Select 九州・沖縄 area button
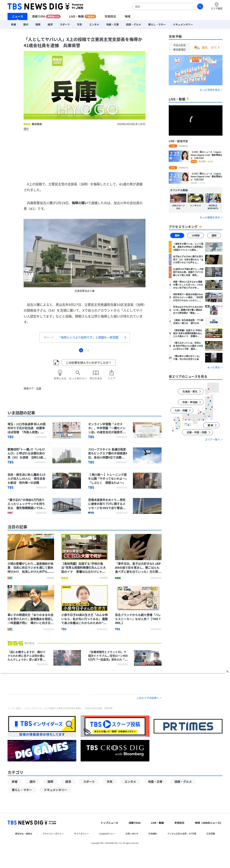230x868 pixels. 182,410
